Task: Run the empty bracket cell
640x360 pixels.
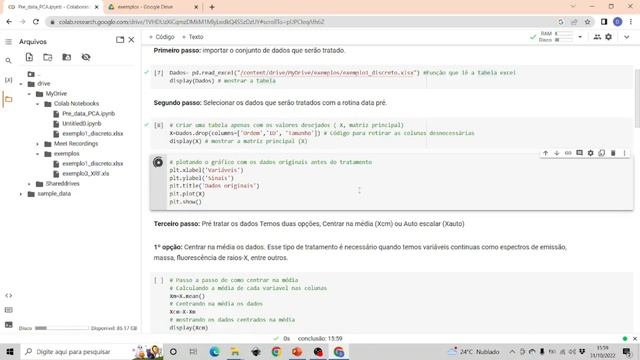Action: point(158,280)
